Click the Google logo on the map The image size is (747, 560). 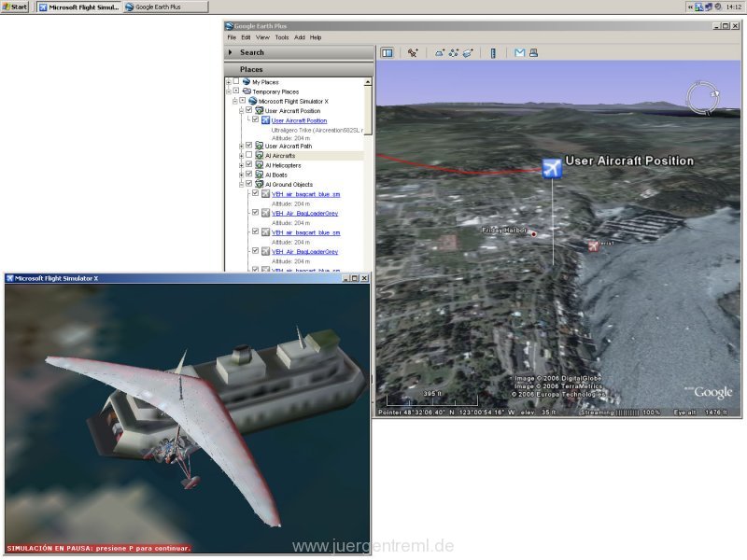[x=712, y=392]
